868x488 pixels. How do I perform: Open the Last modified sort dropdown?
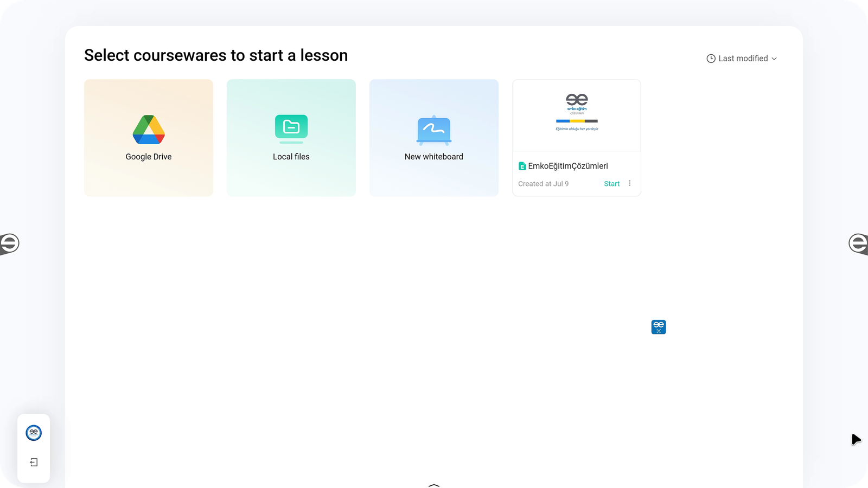743,59
